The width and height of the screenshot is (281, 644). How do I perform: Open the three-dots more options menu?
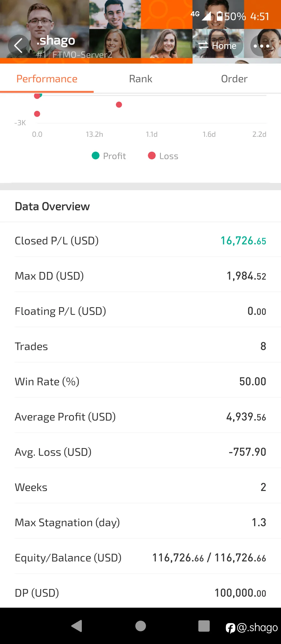pyautogui.click(x=261, y=46)
